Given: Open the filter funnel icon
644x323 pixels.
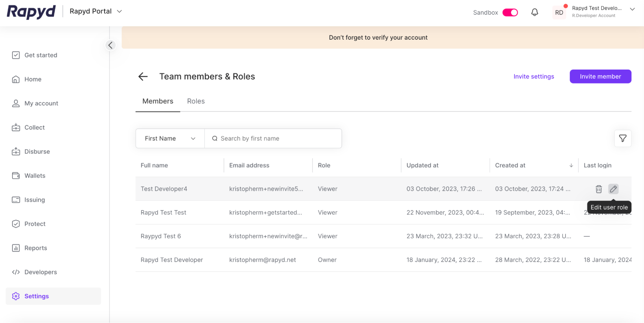Looking at the screenshot, I should (x=622, y=138).
